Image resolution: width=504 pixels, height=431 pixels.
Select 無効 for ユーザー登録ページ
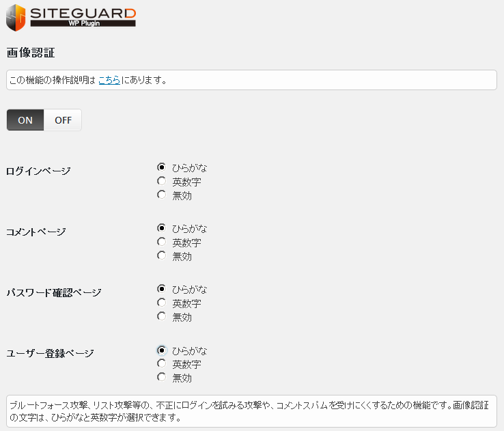161,377
